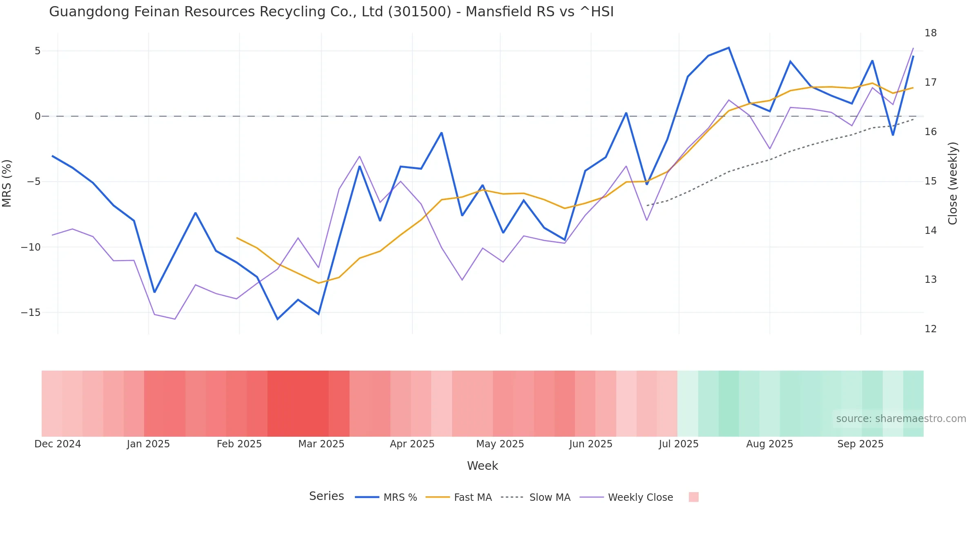
Task: Toggle the Fast MA legend entry
Action: [459, 497]
